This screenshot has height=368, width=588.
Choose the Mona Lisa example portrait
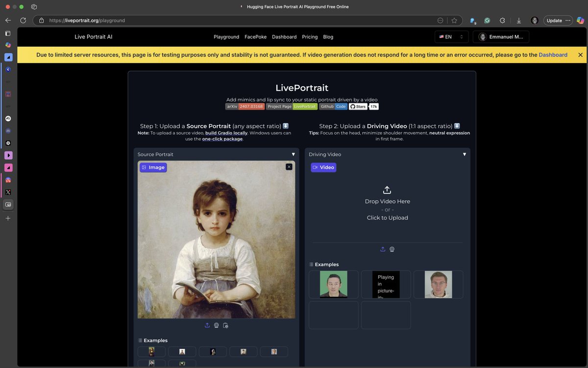pyautogui.click(x=151, y=351)
